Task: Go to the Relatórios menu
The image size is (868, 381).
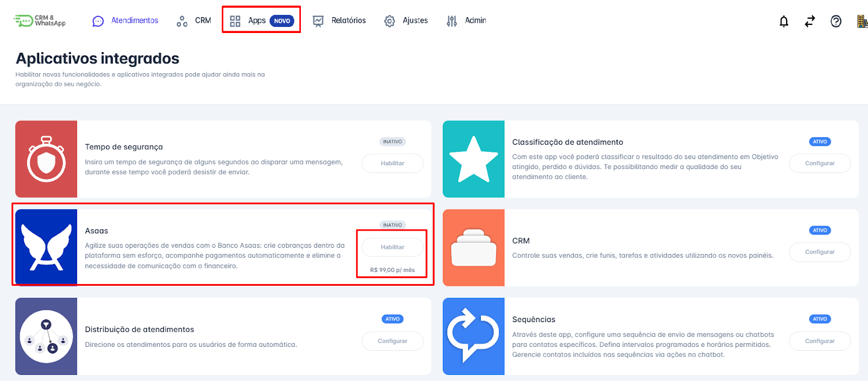Action: [339, 21]
